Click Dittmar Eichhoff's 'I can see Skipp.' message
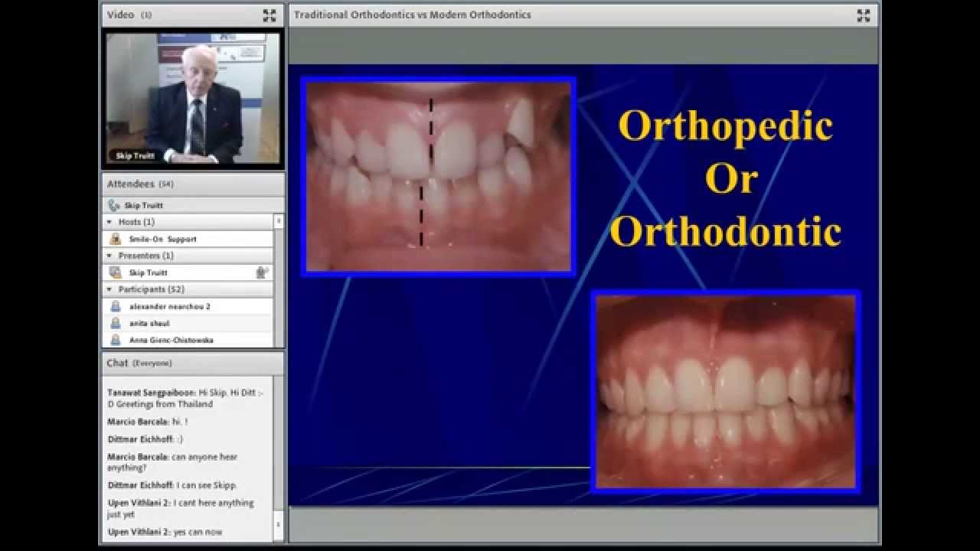The width and height of the screenshot is (980, 551). coord(172,485)
